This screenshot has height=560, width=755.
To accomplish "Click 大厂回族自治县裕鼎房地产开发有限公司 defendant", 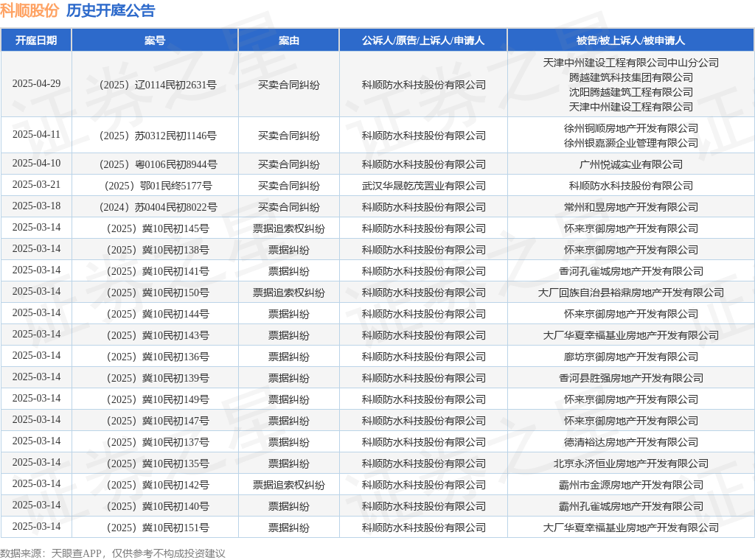I will (x=631, y=293).
